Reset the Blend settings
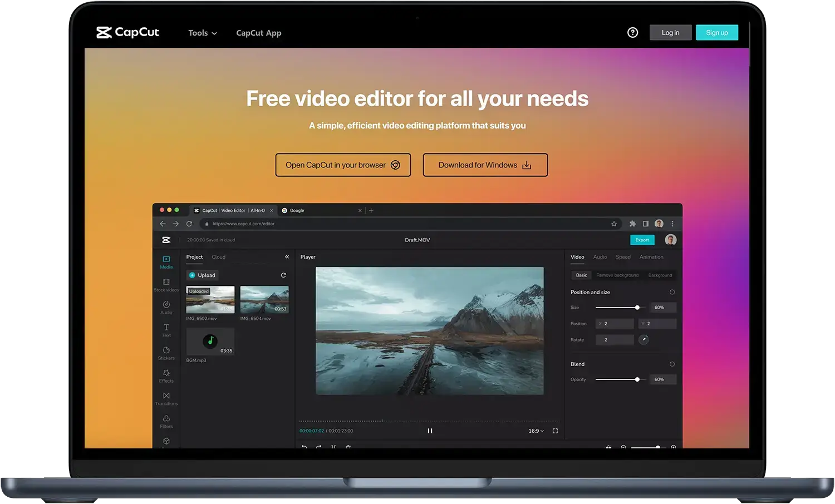 (672, 364)
